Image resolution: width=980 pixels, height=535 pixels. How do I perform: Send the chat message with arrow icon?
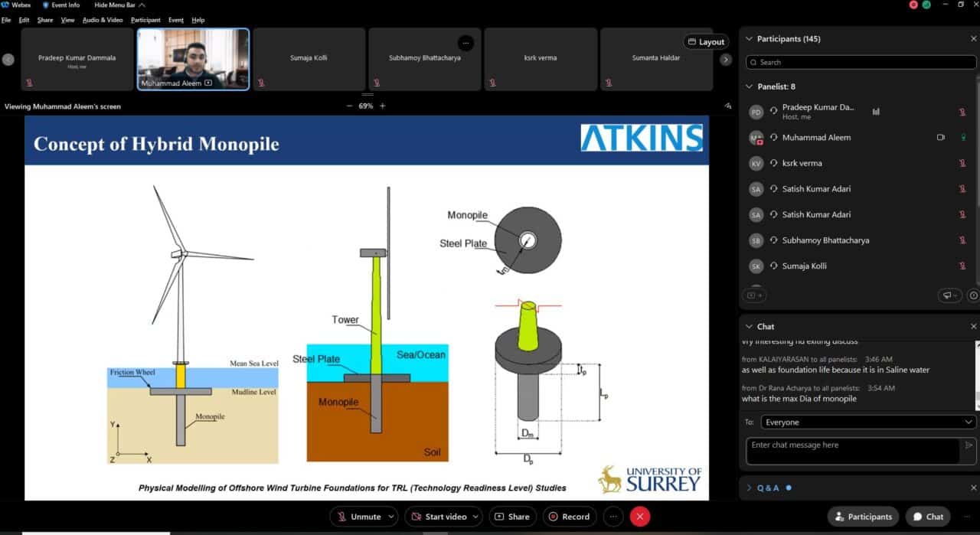(969, 445)
